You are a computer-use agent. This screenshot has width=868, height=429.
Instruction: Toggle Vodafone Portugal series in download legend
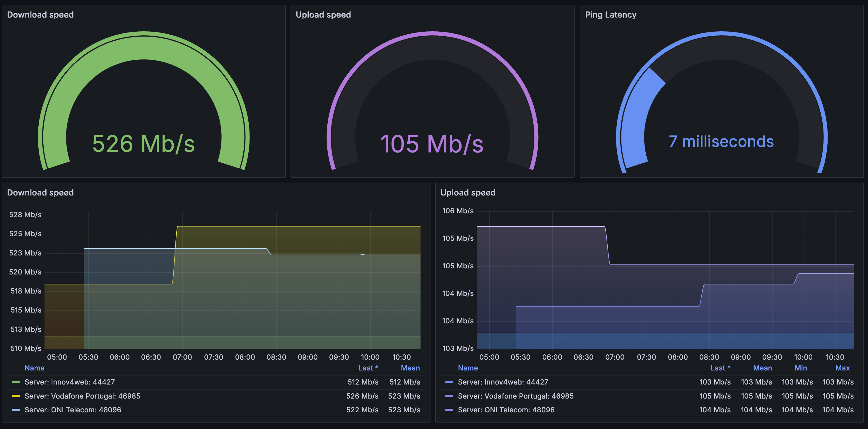[82, 396]
